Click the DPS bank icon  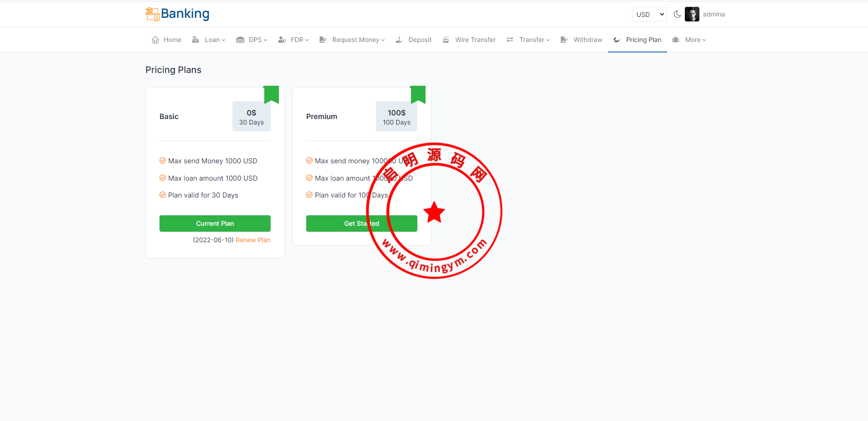240,40
